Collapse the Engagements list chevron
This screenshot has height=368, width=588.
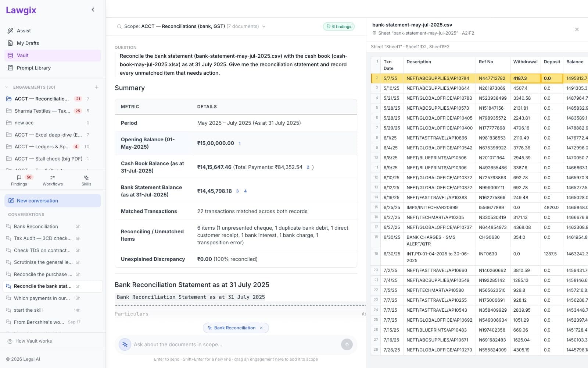(x=7, y=87)
